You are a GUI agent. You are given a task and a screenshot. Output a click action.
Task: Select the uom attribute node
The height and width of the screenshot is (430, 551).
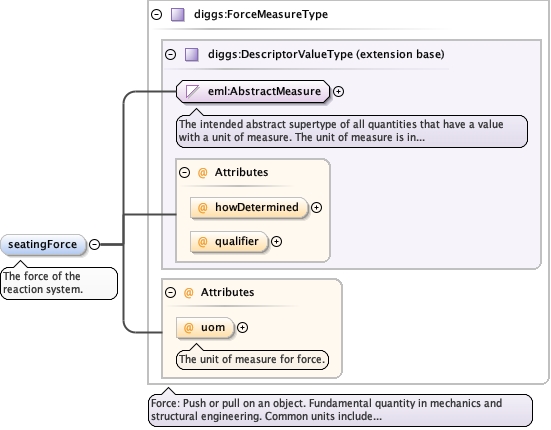pyautogui.click(x=205, y=327)
